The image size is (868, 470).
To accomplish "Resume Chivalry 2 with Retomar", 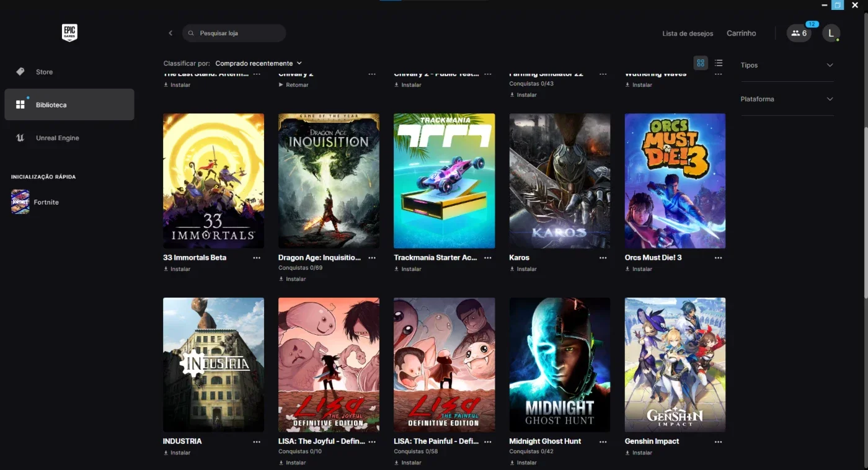I will pos(293,85).
